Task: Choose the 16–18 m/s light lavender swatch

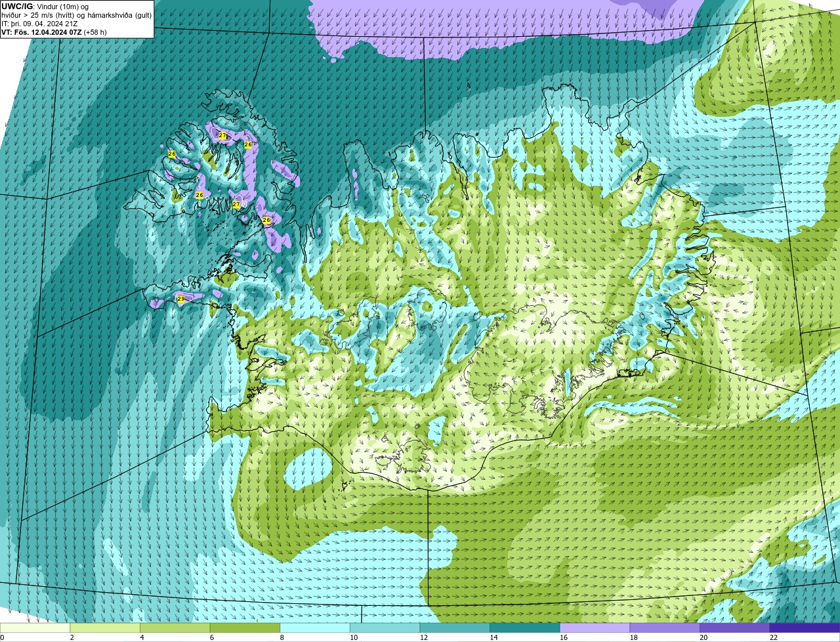Action: 595,628
